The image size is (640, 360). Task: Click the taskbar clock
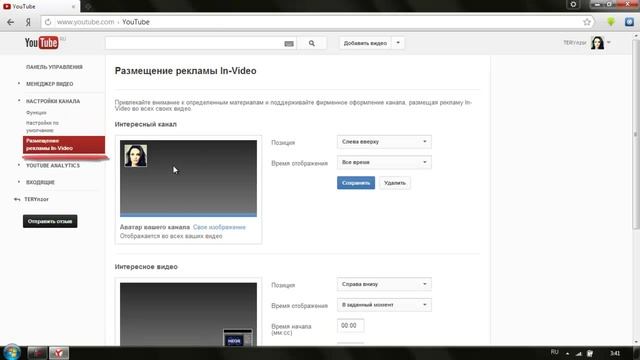[x=615, y=353]
